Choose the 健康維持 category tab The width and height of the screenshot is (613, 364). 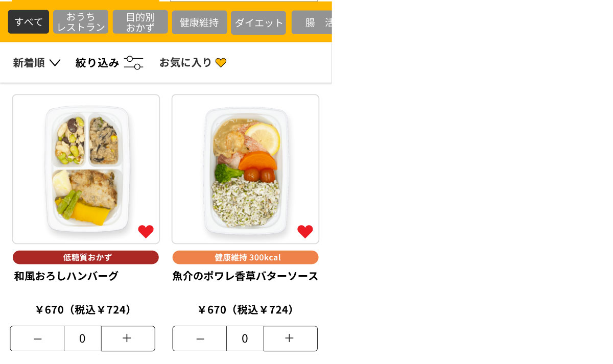tap(199, 22)
